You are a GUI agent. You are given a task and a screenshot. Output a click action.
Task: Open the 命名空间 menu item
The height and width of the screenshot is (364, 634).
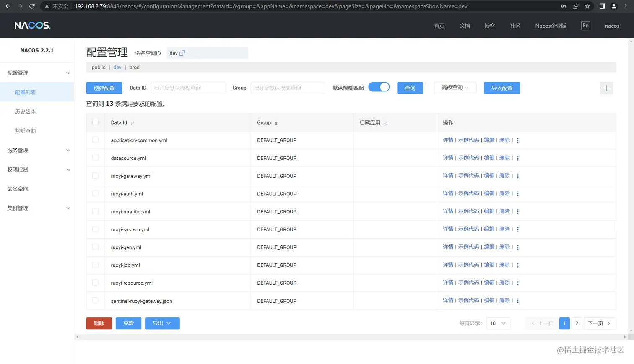tap(37, 189)
